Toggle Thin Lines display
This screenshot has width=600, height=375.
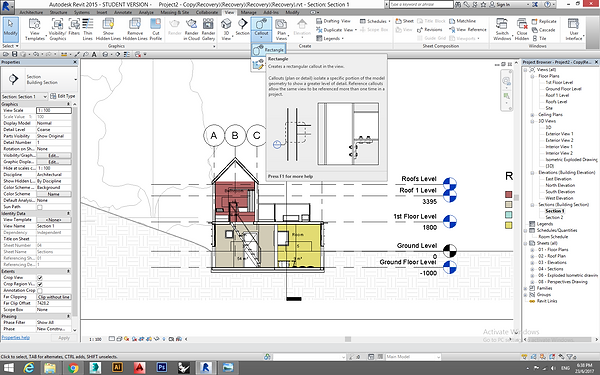click(88, 29)
